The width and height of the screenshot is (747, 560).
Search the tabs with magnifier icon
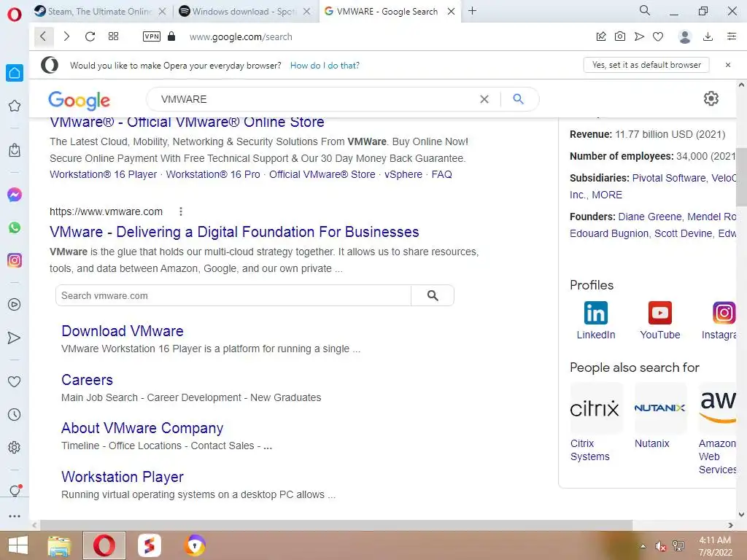point(645,10)
